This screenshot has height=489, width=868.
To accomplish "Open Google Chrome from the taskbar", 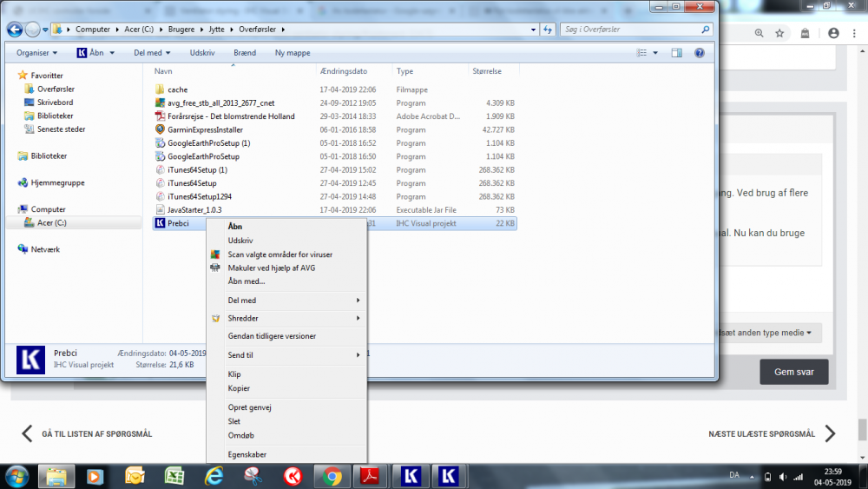I will [x=332, y=476].
